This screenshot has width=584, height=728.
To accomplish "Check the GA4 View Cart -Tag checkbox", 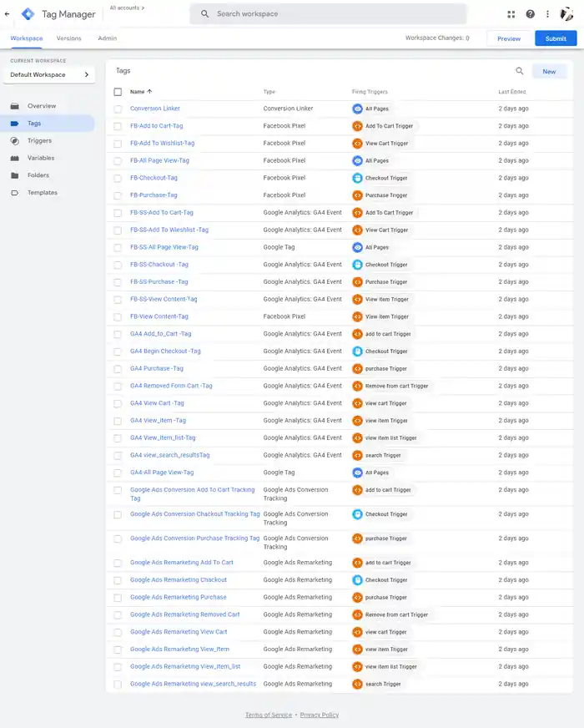I will (118, 403).
